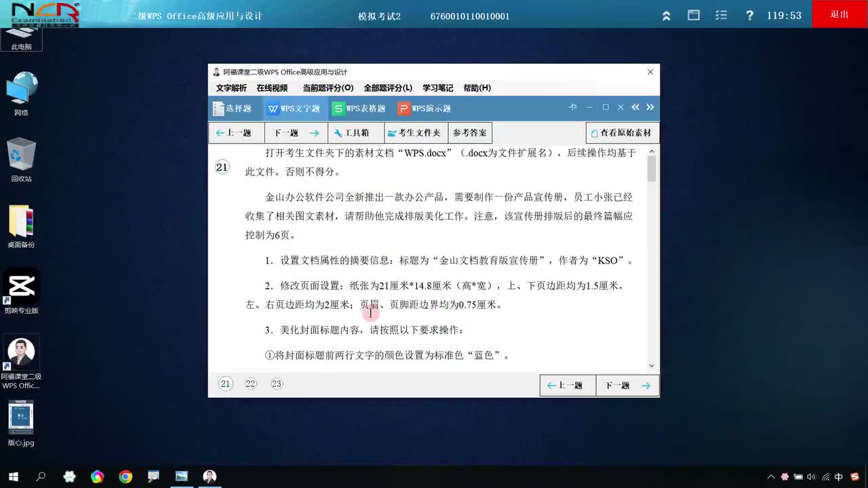Click the text 模拟考试2 in exam bar
The height and width of the screenshot is (488, 868).
pyautogui.click(x=379, y=16)
